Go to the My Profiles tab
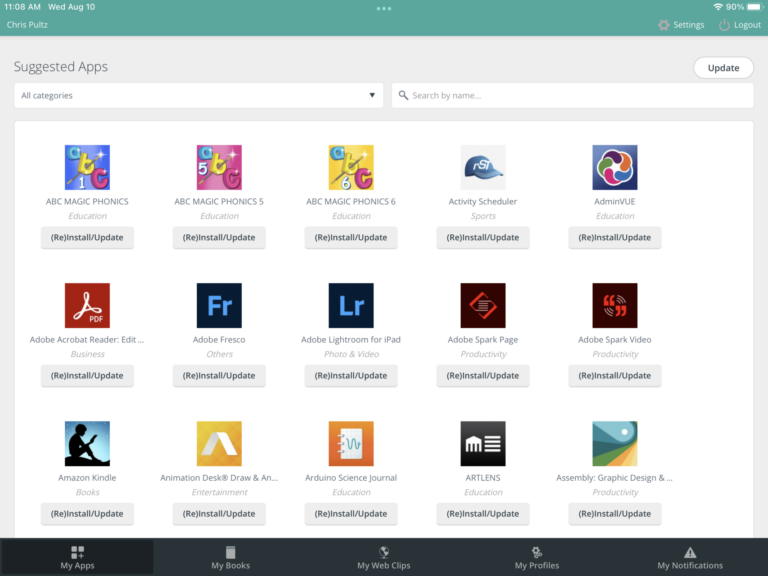768x576 pixels. coord(537,558)
